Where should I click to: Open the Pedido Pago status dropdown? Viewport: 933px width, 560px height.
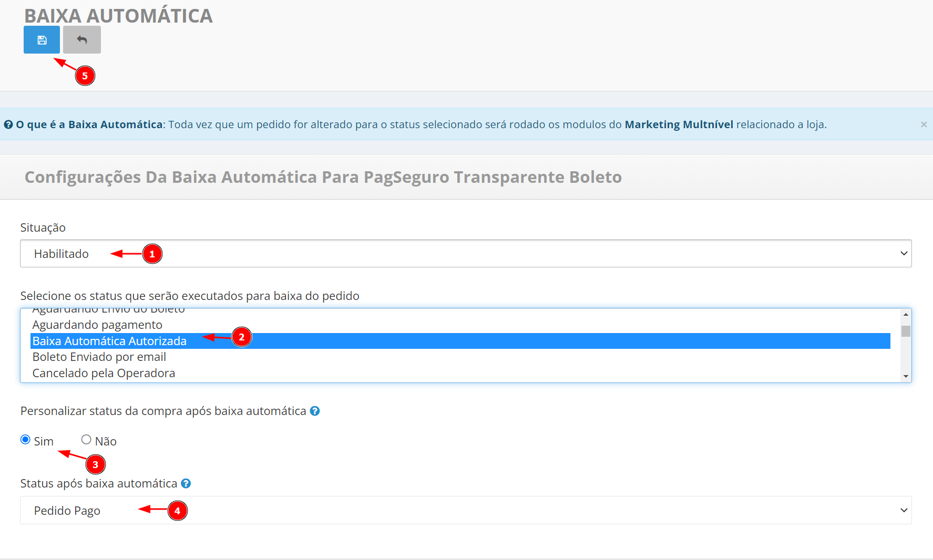pyautogui.click(x=465, y=510)
